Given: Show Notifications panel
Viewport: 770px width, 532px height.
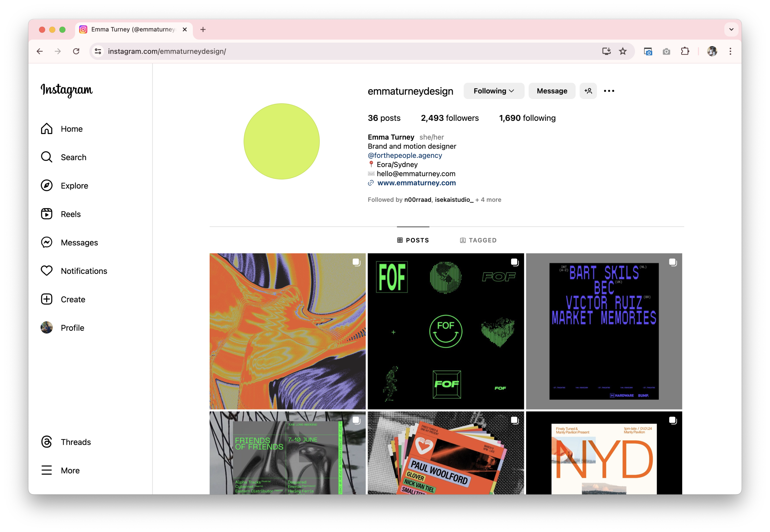Looking at the screenshot, I should [x=74, y=271].
